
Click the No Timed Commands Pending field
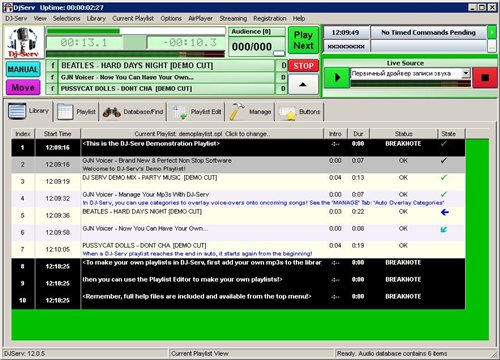click(429, 32)
